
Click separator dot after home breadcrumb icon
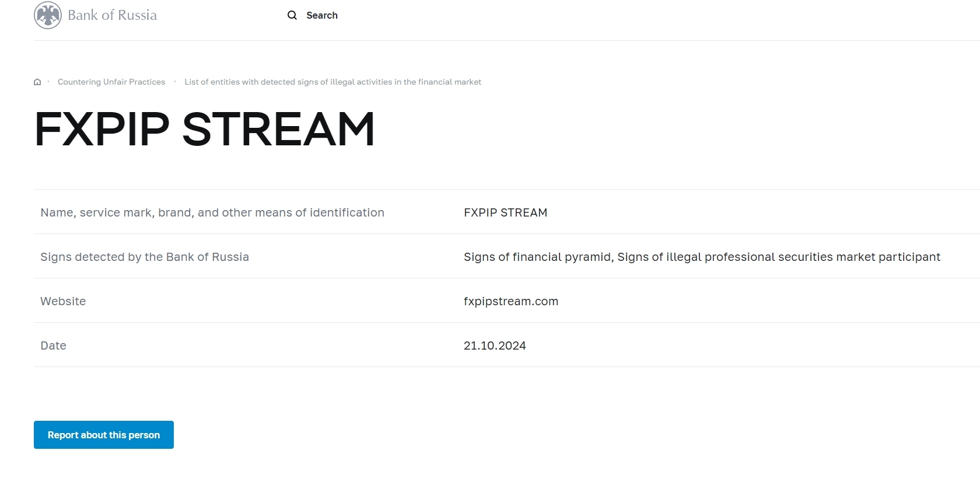pyautogui.click(x=48, y=81)
